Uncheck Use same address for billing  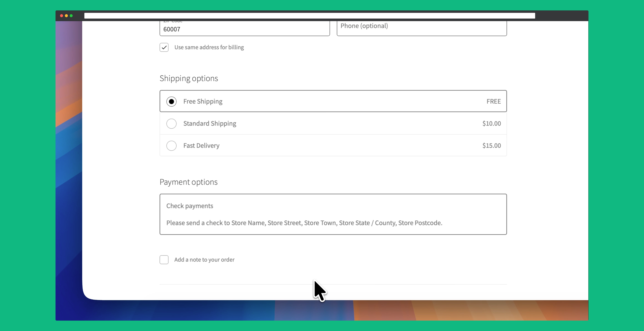pyautogui.click(x=164, y=47)
